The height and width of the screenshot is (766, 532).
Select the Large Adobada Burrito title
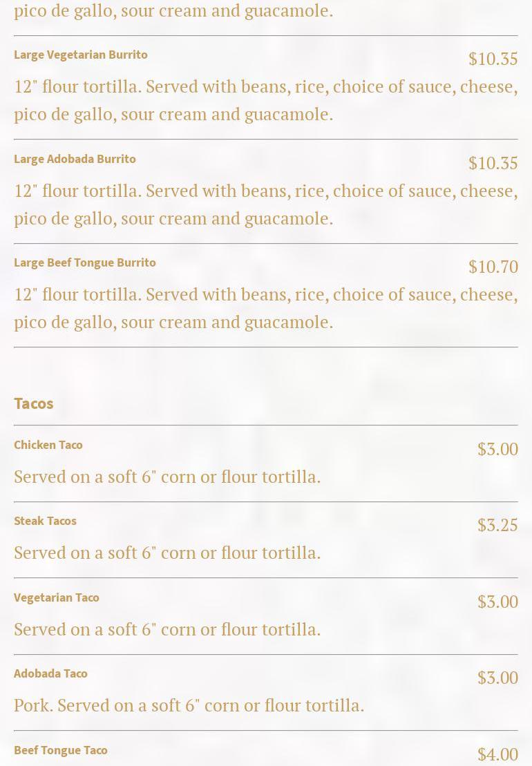[x=75, y=159]
